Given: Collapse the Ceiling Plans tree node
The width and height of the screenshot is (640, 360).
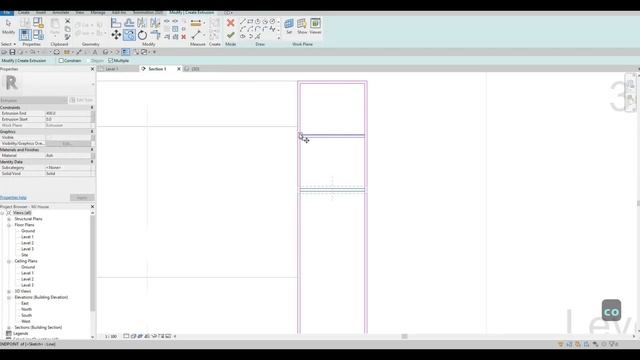Looking at the screenshot, I should (9, 261).
